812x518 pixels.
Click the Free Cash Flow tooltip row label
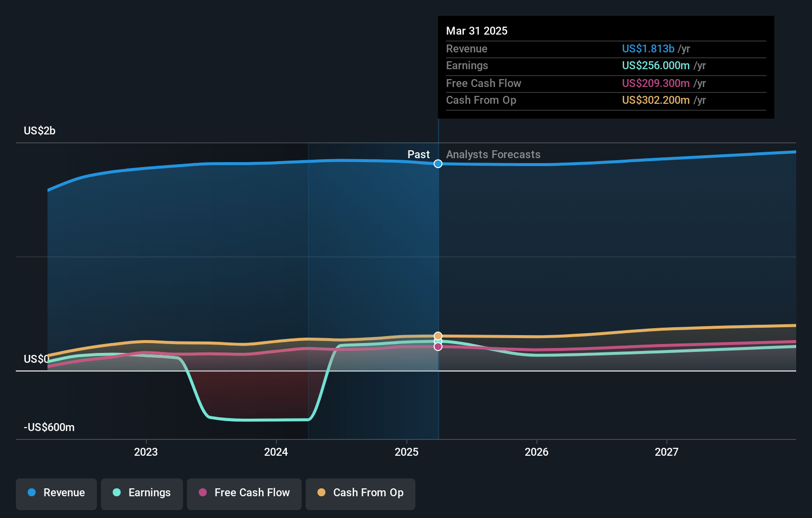(483, 83)
